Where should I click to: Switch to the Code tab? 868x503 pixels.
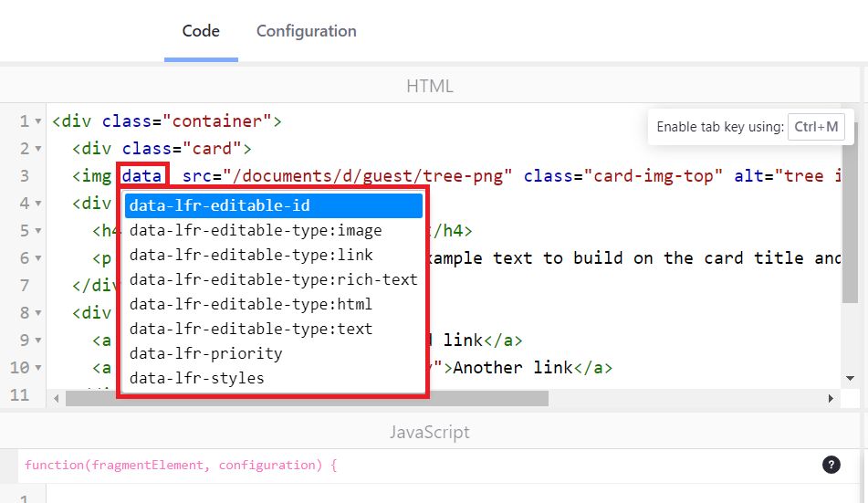coord(201,31)
